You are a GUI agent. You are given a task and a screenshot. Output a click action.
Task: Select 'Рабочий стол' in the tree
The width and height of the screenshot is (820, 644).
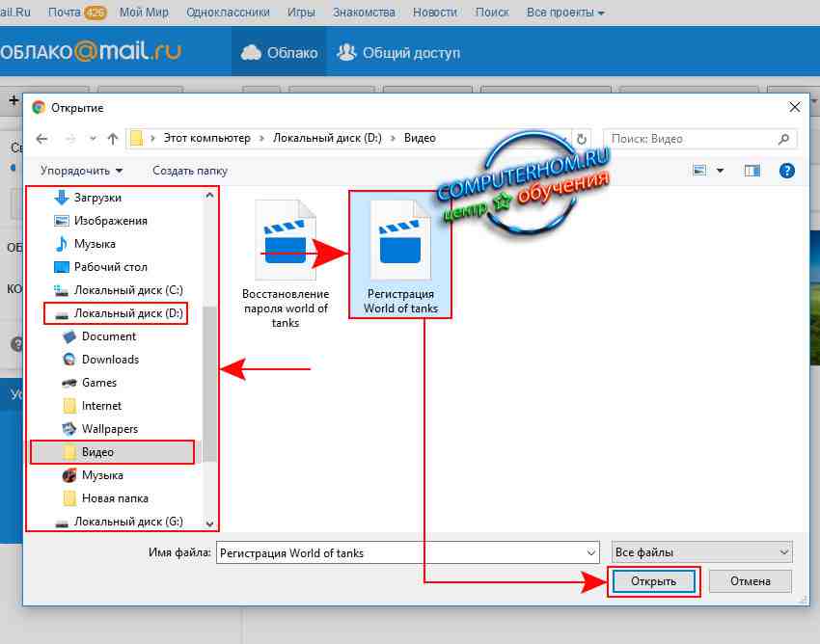pos(110,267)
